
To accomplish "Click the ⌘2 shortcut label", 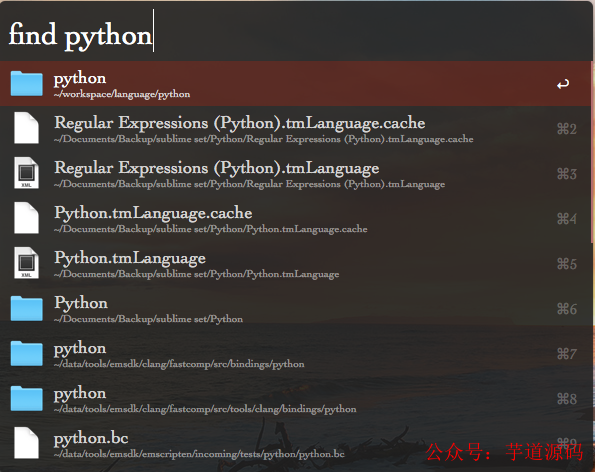I will point(567,129).
